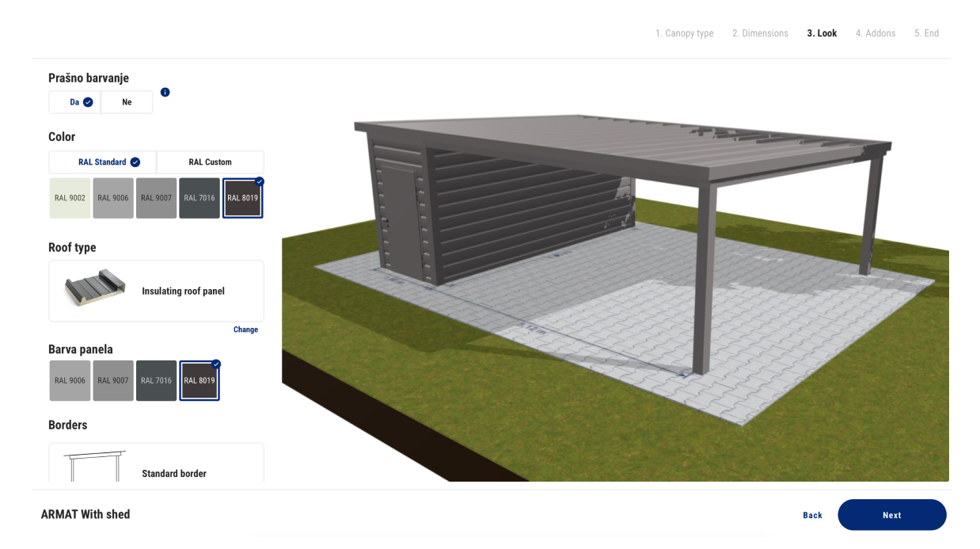Select RAL 8019 frame color swatch

tap(243, 198)
